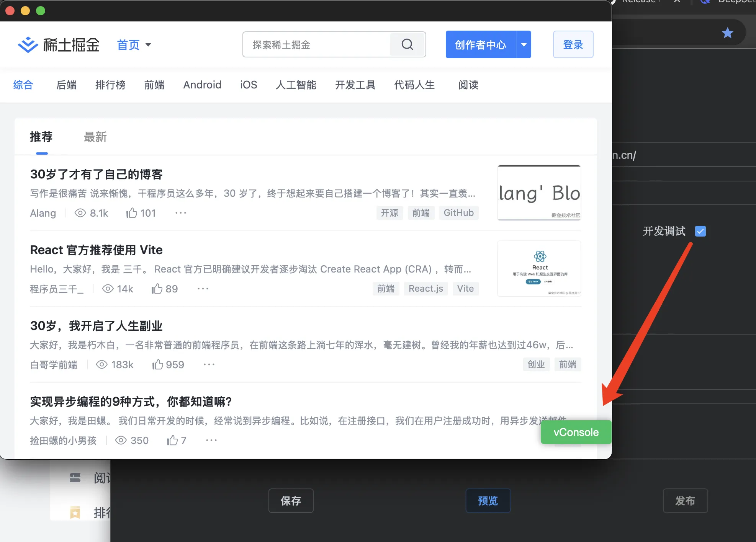Click the 登录 button
The width and height of the screenshot is (756, 542).
click(x=573, y=45)
